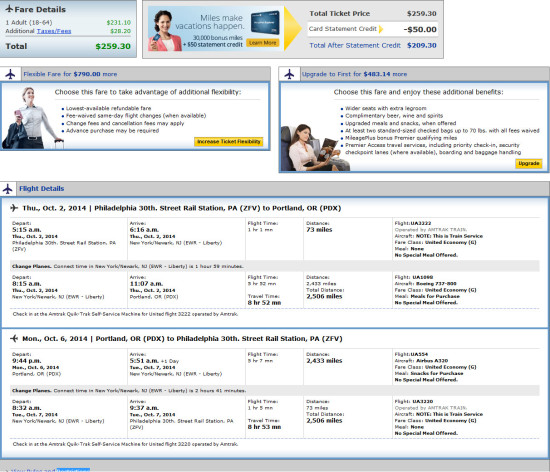Open the Flexible Fare for $790.00 more link
This screenshot has width=550, height=472.
(70, 74)
